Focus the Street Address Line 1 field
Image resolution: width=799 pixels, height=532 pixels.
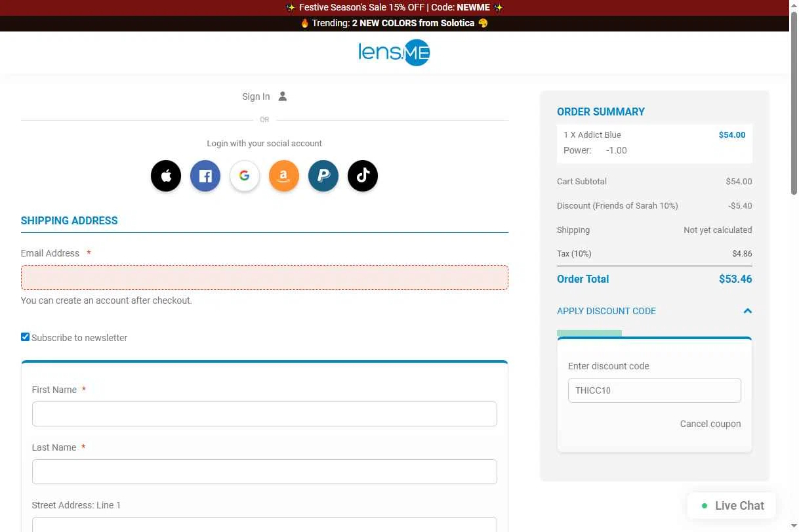[x=264, y=524]
